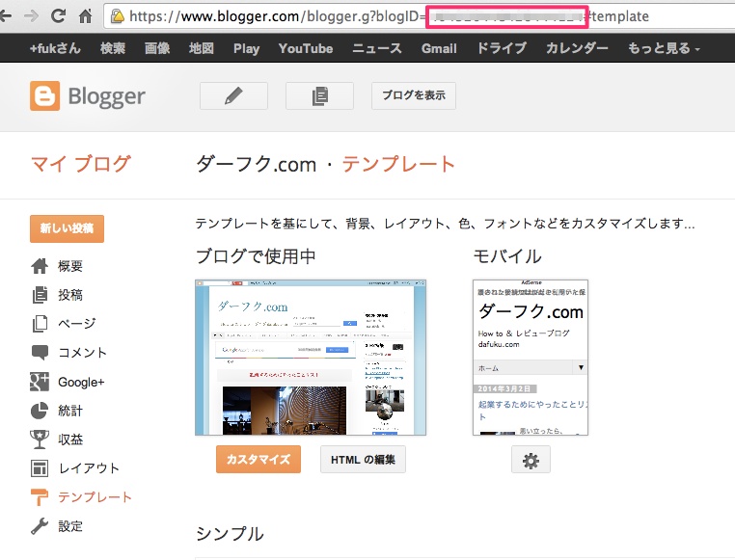Screen dimensions: 735x560
Task: Click the レイアウト layout icon
Action: 40,468
